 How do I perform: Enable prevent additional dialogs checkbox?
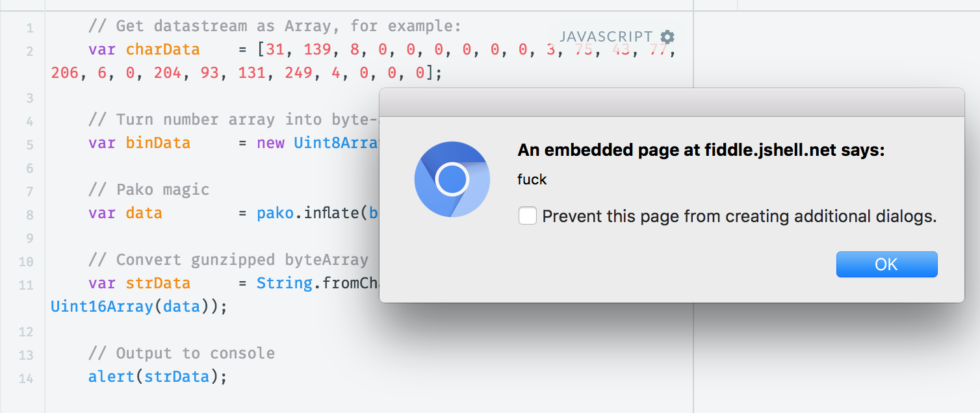(527, 216)
